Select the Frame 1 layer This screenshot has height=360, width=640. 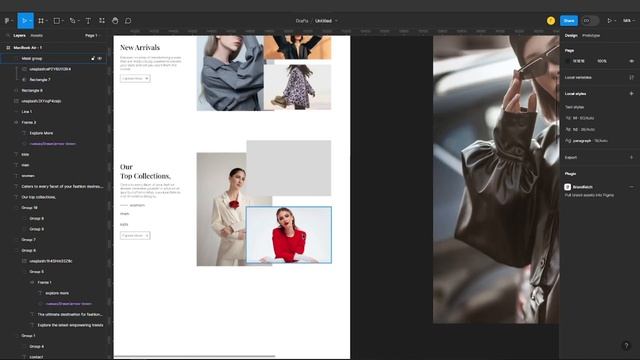[x=44, y=282]
